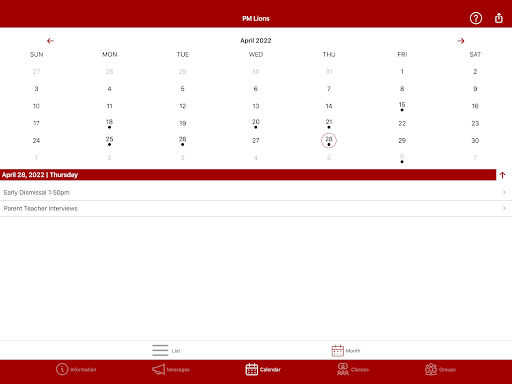
Task: Select April 12 in calendar
Action: click(x=182, y=106)
